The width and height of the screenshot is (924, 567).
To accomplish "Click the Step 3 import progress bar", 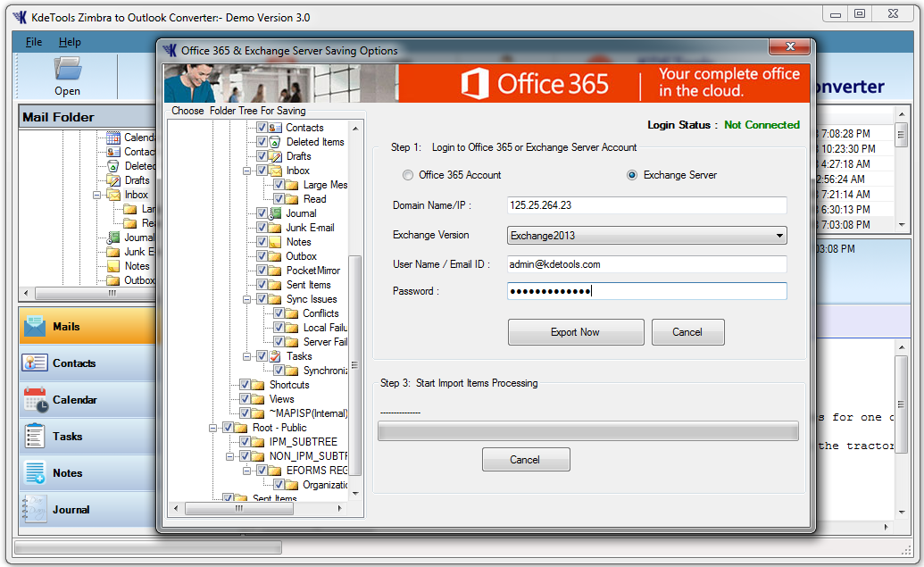I will [x=587, y=431].
